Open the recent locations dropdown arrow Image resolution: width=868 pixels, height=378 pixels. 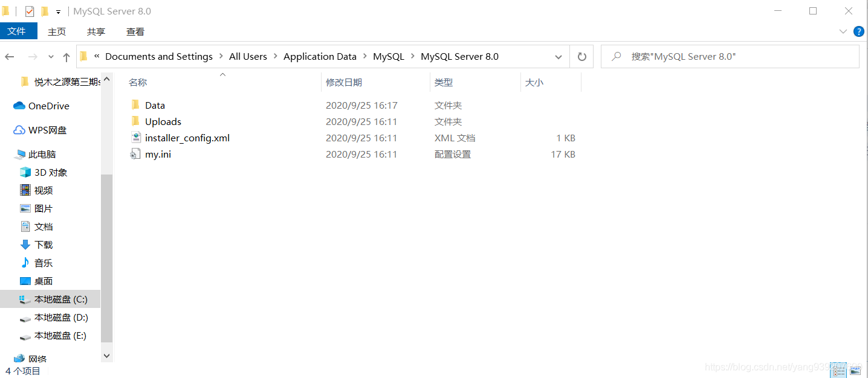51,57
